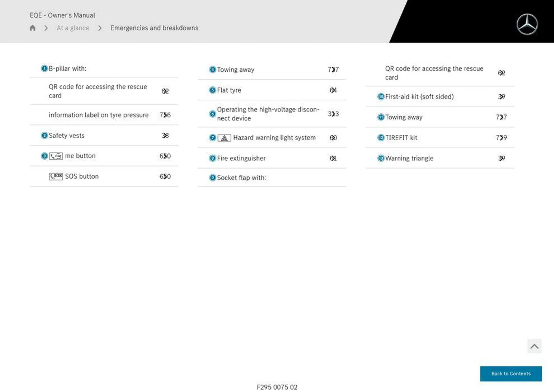Expand the Emergencies and breakdowns section

(x=154, y=28)
